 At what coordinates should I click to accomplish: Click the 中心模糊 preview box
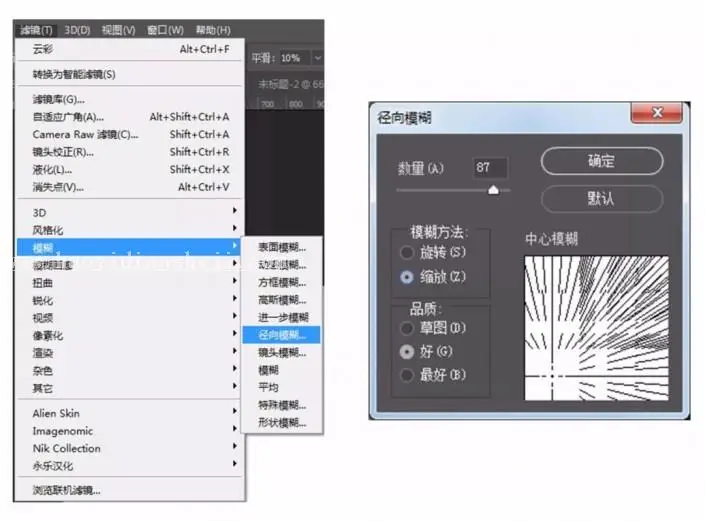pyautogui.click(x=596, y=328)
